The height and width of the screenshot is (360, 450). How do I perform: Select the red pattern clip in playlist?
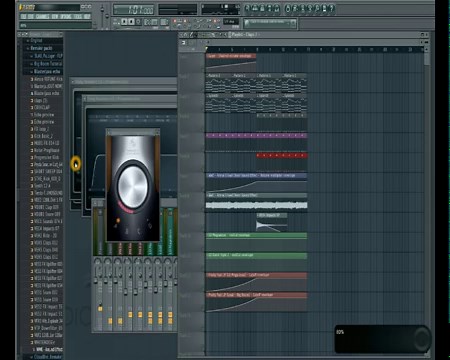click(x=282, y=155)
